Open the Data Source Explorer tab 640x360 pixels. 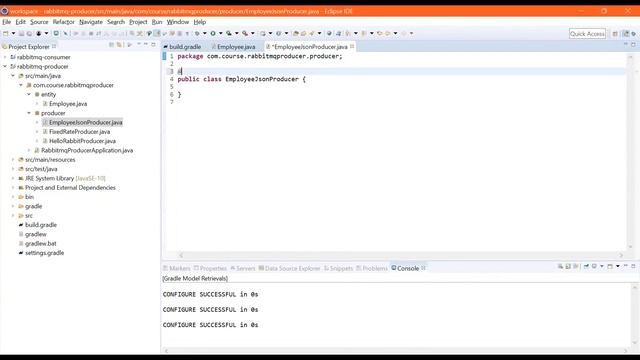289,268
